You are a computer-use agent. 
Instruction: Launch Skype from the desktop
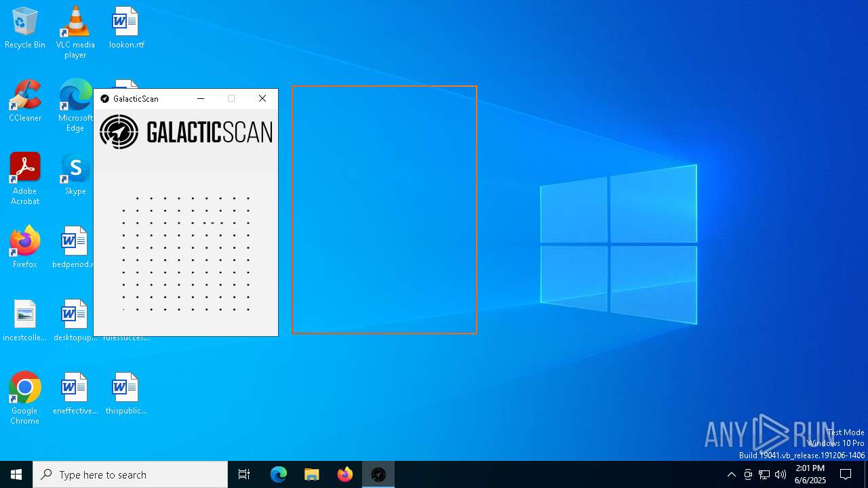click(75, 174)
